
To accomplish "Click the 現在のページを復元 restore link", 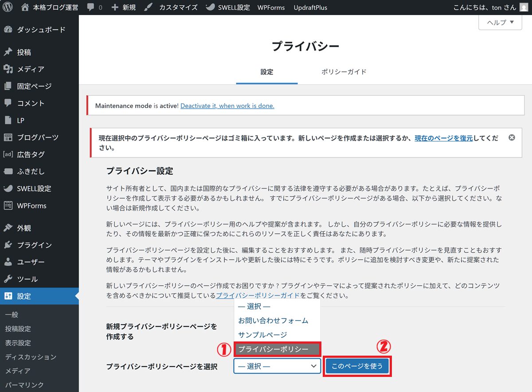I will tap(443, 138).
